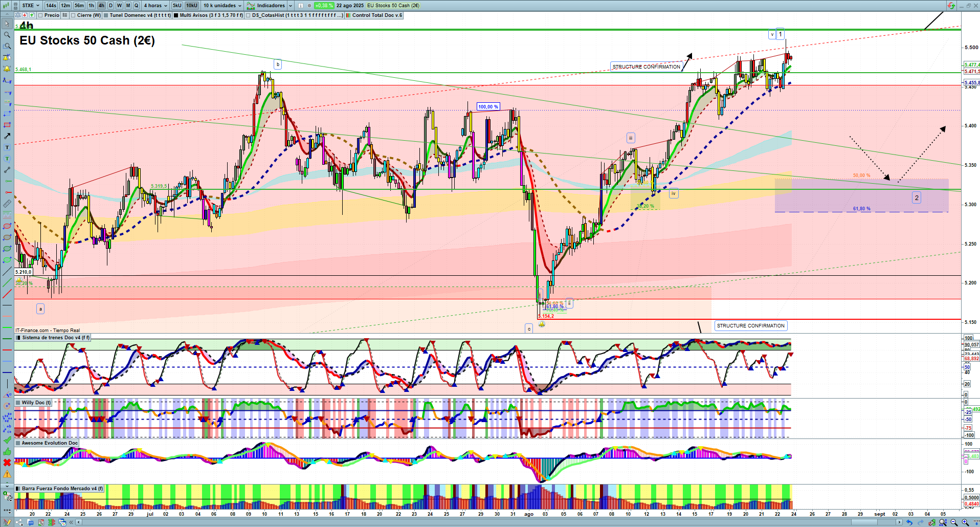Expand bottom toolbar double-chevron

point(71,522)
